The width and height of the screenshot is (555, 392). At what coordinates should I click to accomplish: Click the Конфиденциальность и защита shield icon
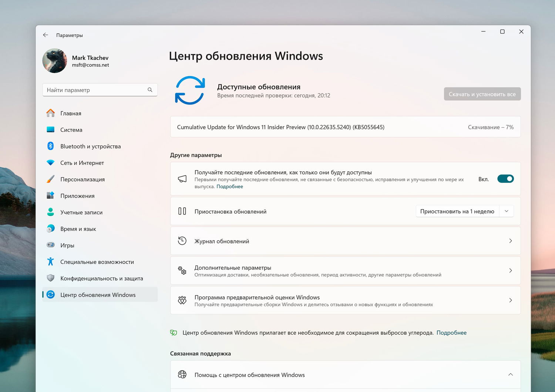[x=51, y=278]
